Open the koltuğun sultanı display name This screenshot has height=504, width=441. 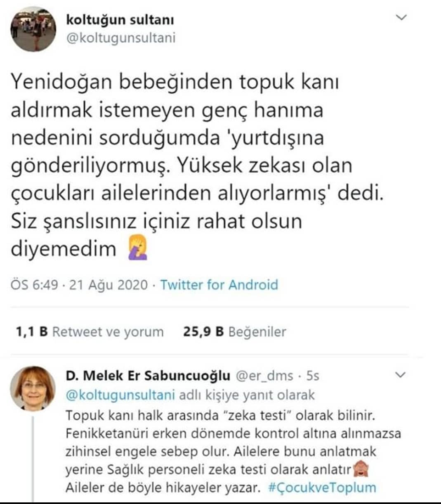coord(120,19)
